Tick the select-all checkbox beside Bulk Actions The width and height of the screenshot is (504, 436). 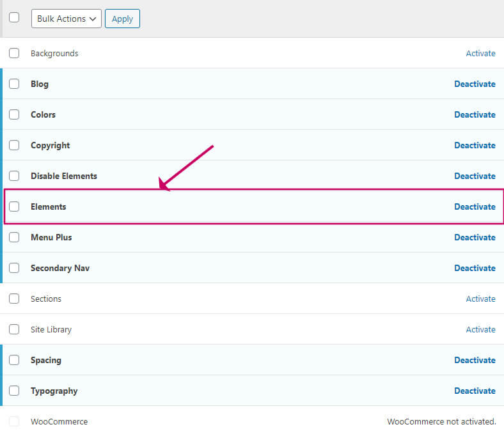(14, 17)
